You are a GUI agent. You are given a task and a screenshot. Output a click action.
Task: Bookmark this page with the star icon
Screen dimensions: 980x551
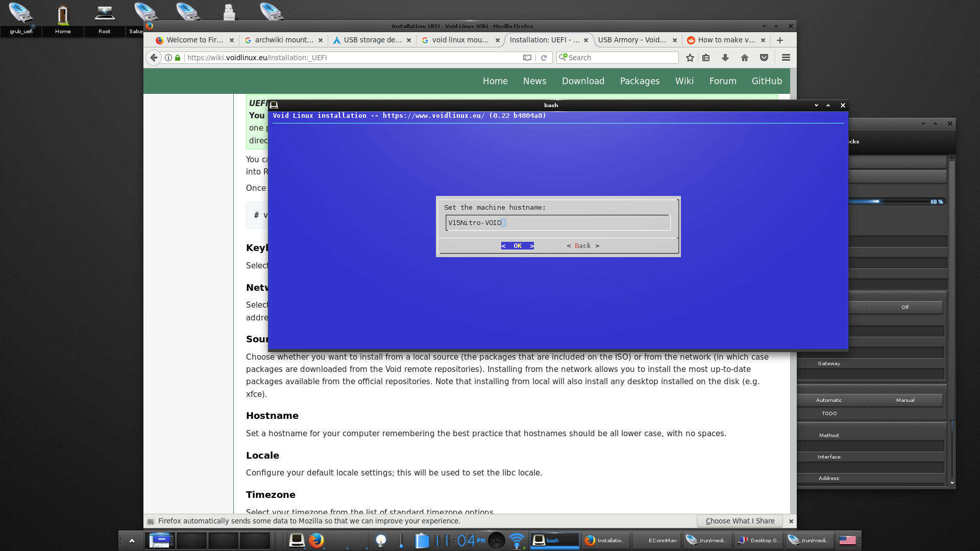click(x=690, y=58)
